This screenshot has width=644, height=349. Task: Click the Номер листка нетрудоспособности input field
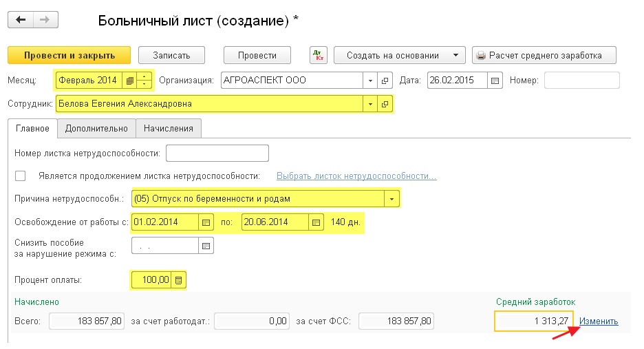tap(217, 153)
